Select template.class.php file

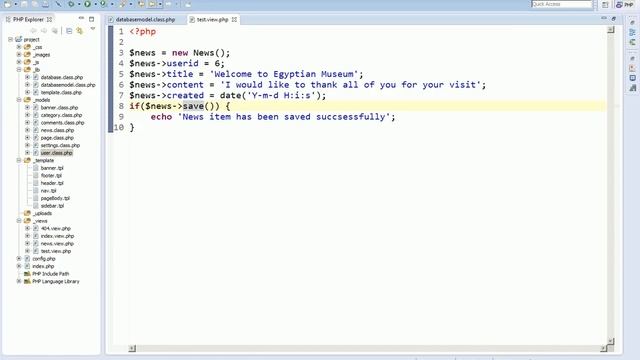pyautogui.click(x=61, y=93)
